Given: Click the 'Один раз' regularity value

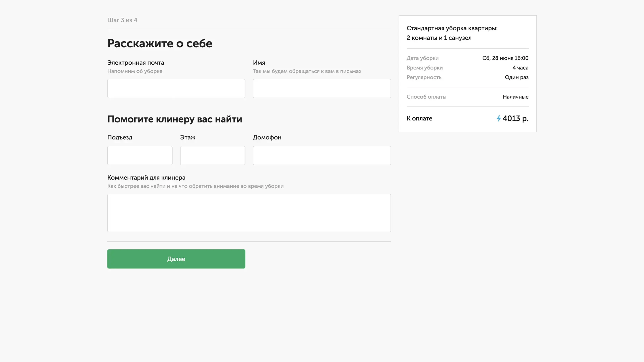Looking at the screenshot, I should click(x=517, y=78).
